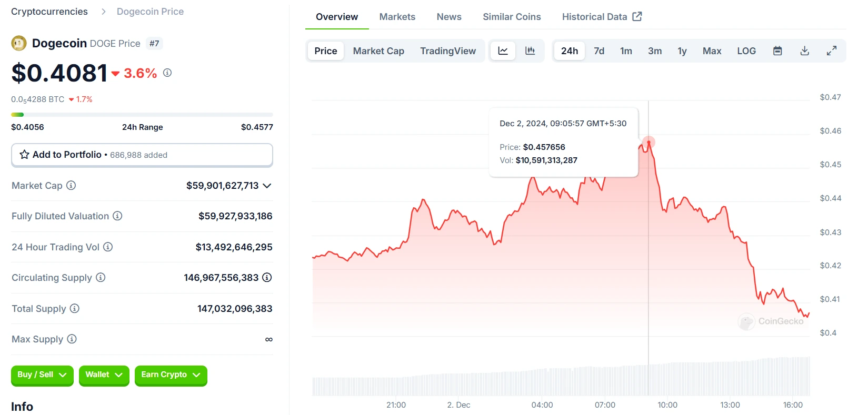
Task: Click Add to Portfolio button
Action: pyautogui.click(x=142, y=155)
